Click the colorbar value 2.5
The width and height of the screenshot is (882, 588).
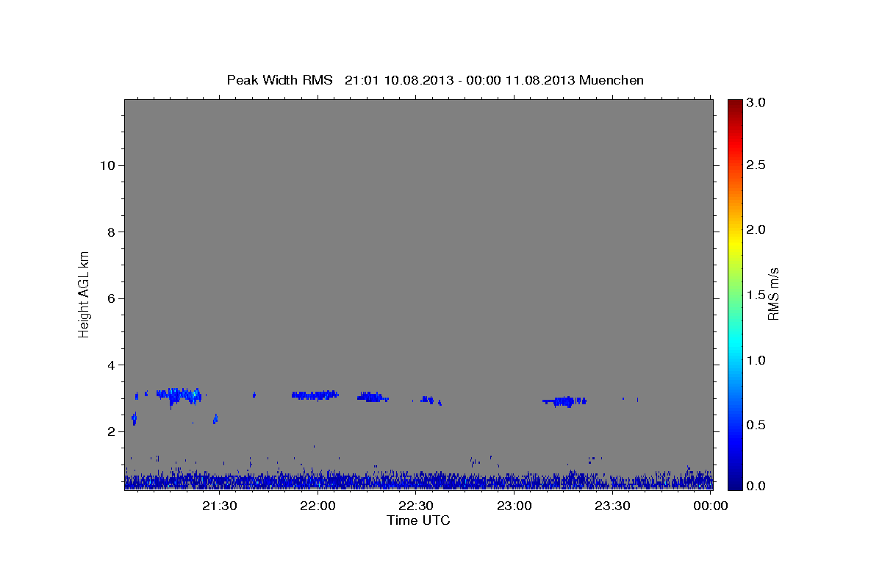757,165
